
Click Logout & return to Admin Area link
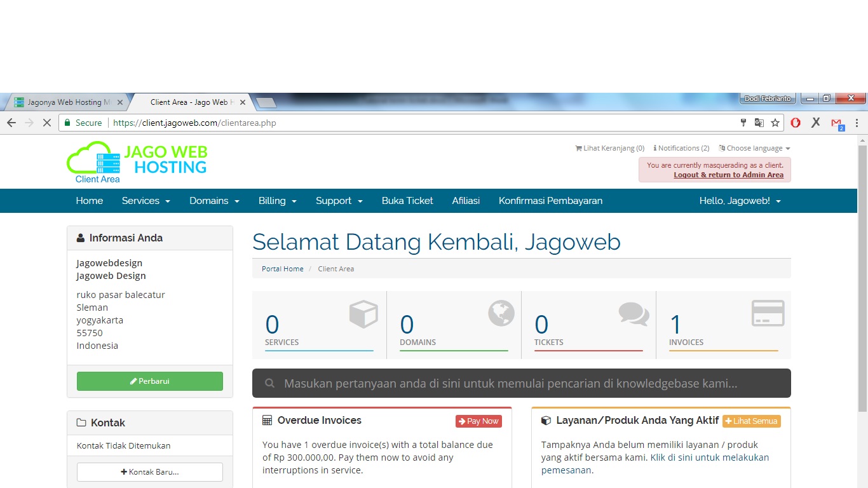728,175
